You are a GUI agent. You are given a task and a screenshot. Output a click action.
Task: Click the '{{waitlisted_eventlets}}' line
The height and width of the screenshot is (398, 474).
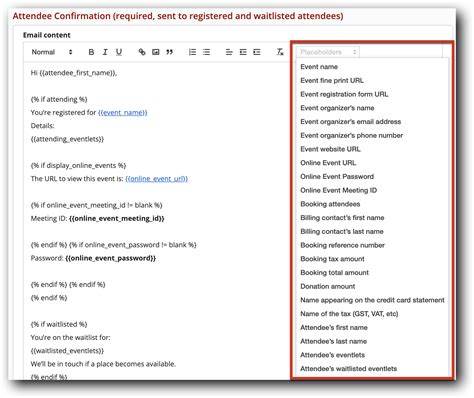[67, 351]
